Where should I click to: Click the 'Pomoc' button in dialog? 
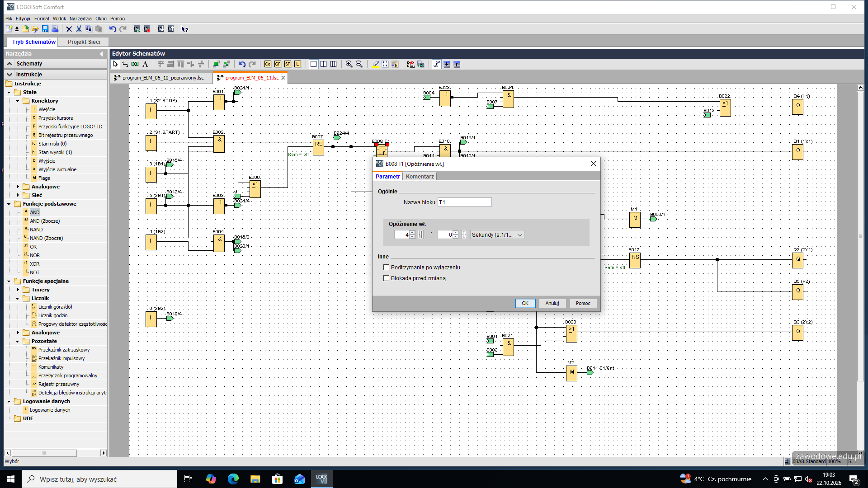(583, 304)
